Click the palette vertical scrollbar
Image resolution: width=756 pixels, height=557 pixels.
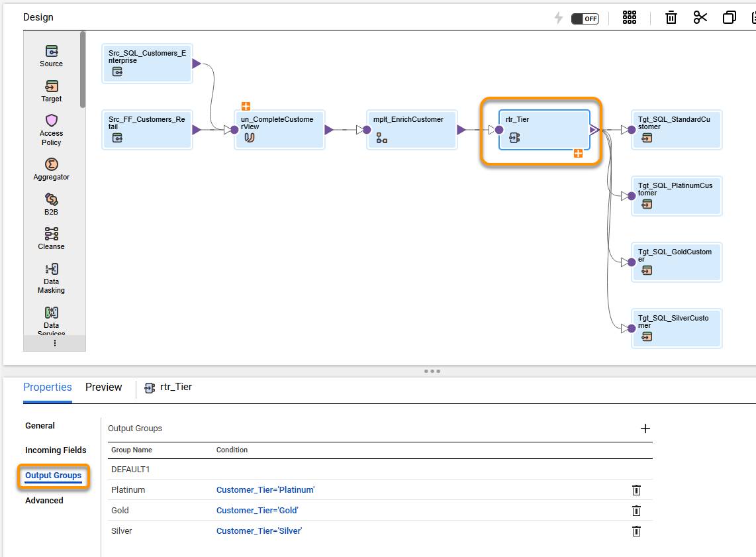(x=83, y=70)
